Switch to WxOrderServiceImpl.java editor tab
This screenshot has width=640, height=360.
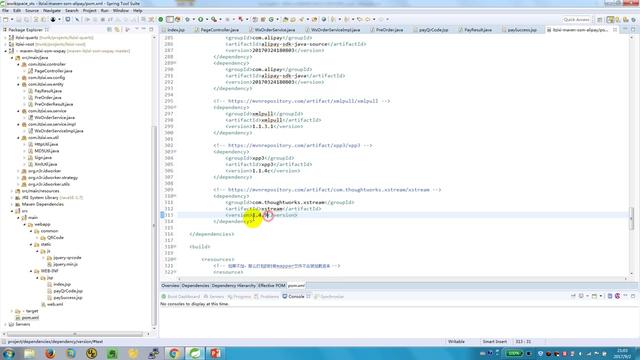[x=335, y=30]
